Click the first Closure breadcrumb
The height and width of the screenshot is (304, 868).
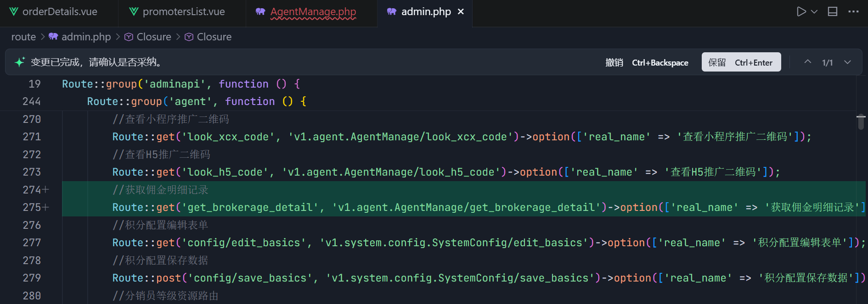pos(154,37)
